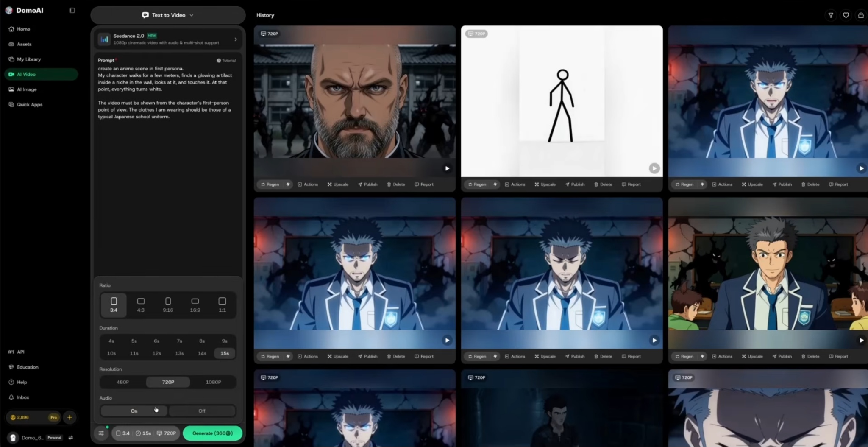868x447 pixels.
Task: Open the Tutorial link in prompt box
Action: 226,61
